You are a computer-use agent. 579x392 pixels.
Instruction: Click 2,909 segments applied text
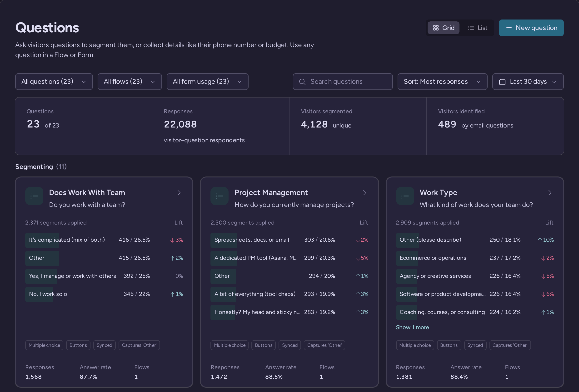428,223
